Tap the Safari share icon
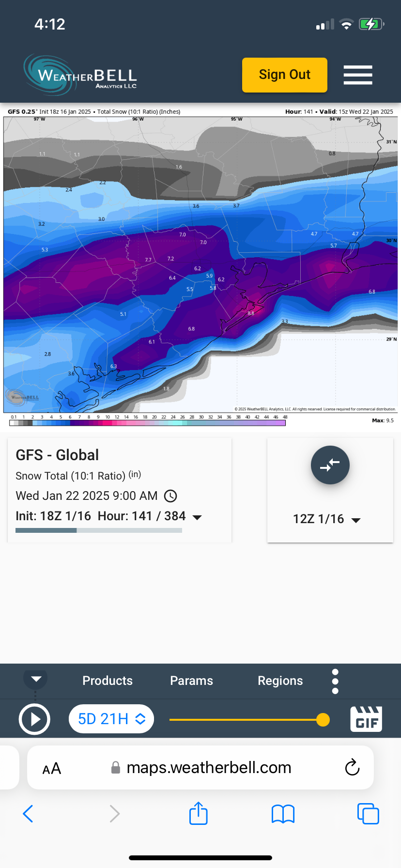Viewport: 401px width, 868px height. coord(198,813)
